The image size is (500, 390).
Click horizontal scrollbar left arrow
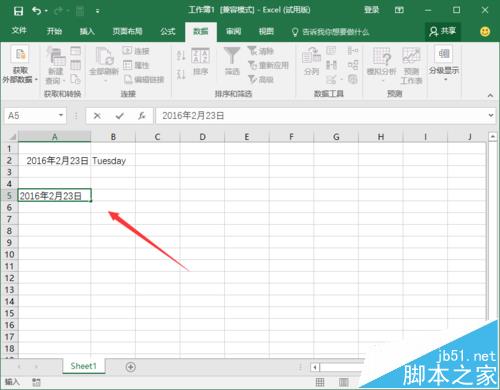point(315,367)
